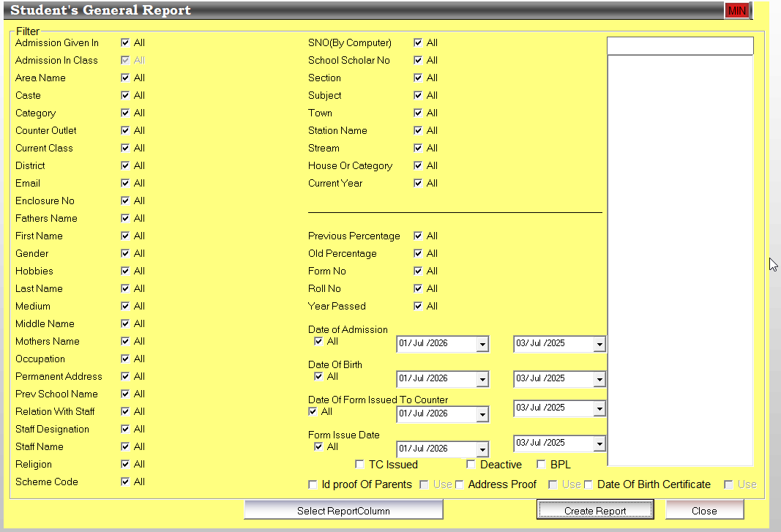The width and height of the screenshot is (781, 532).
Task: Toggle All checkbox for Occupation
Action: coord(125,359)
